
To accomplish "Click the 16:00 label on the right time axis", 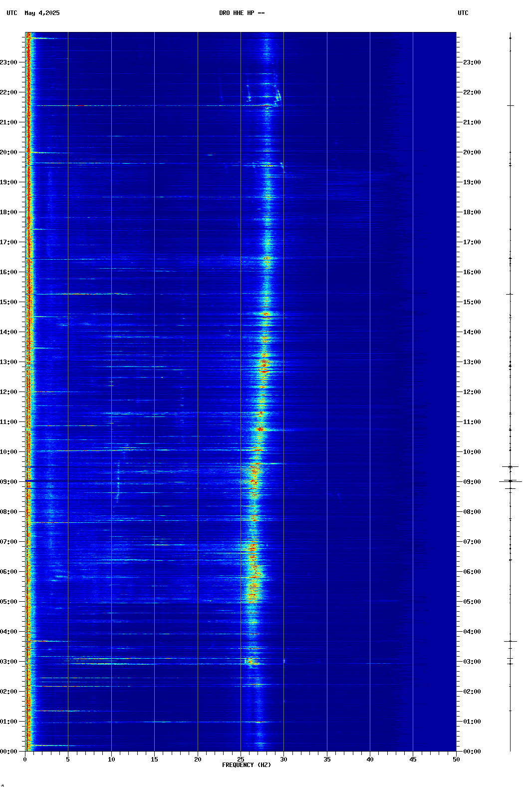I will pos(472,272).
